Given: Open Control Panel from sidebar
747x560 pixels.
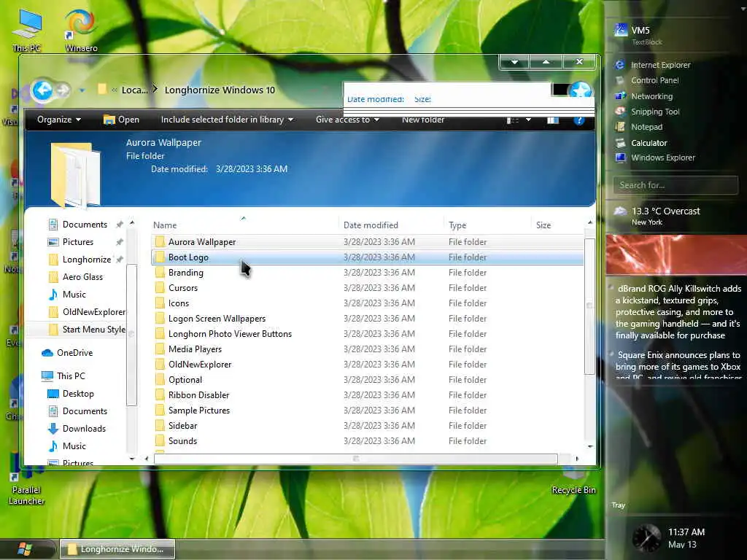Looking at the screenshot, I should [x=647, y=80].
